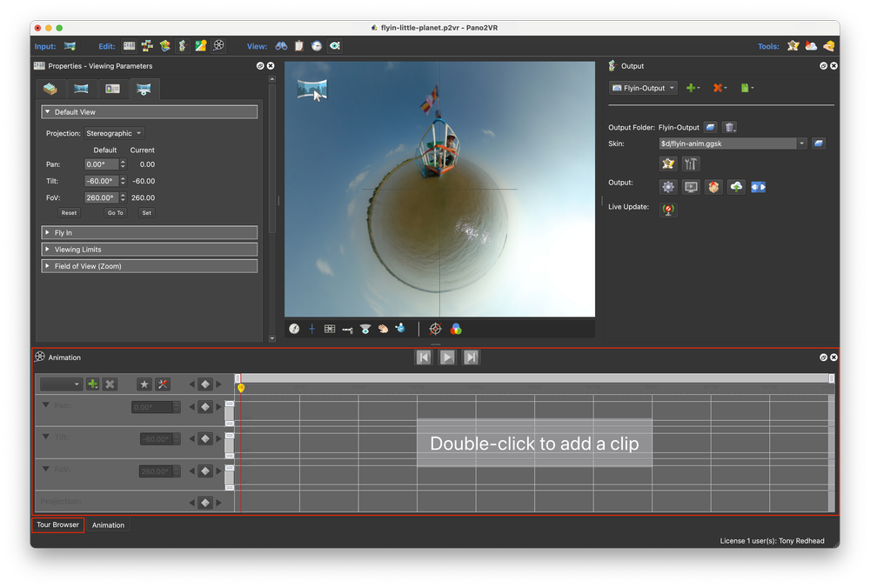870x588 pixels.
Task: Switch to the Tour Browser tab
Action: (x=58, y=525)
